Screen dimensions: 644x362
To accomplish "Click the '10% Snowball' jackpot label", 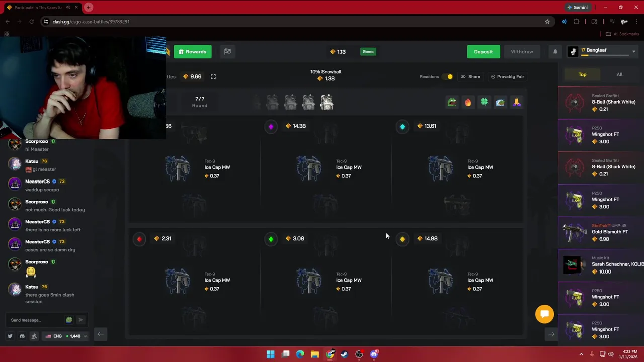I will click(326, 72).
